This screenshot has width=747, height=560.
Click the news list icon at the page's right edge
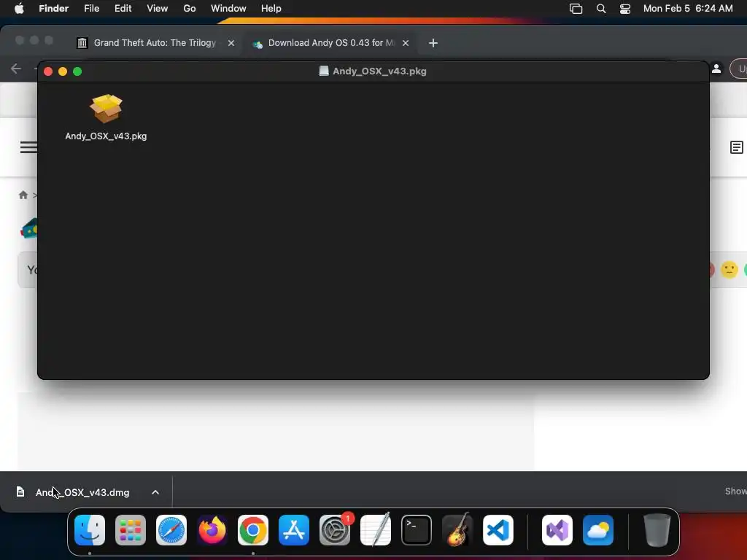(x=737, y=147)
